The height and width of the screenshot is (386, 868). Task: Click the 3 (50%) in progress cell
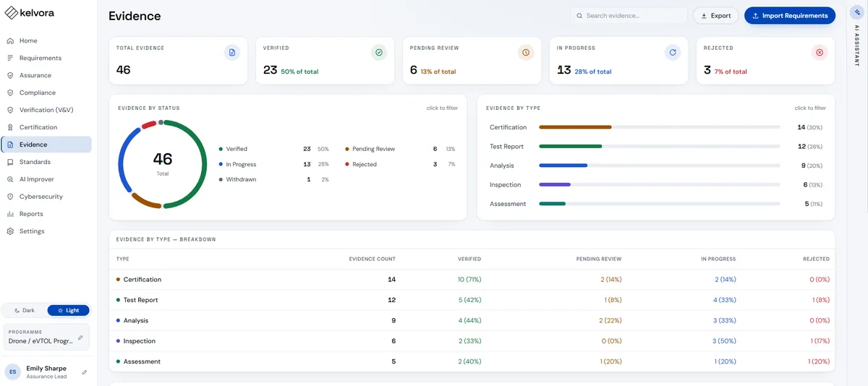coord(724,340)
